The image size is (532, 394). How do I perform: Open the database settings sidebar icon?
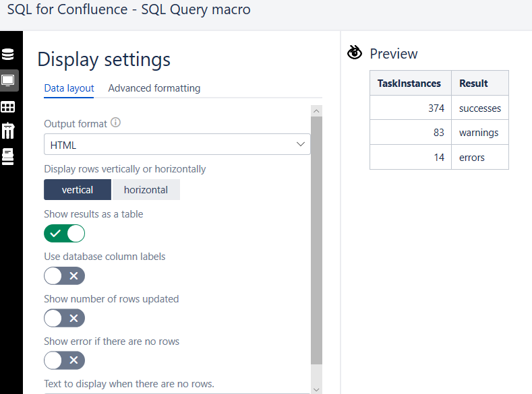tap(8, 54)
